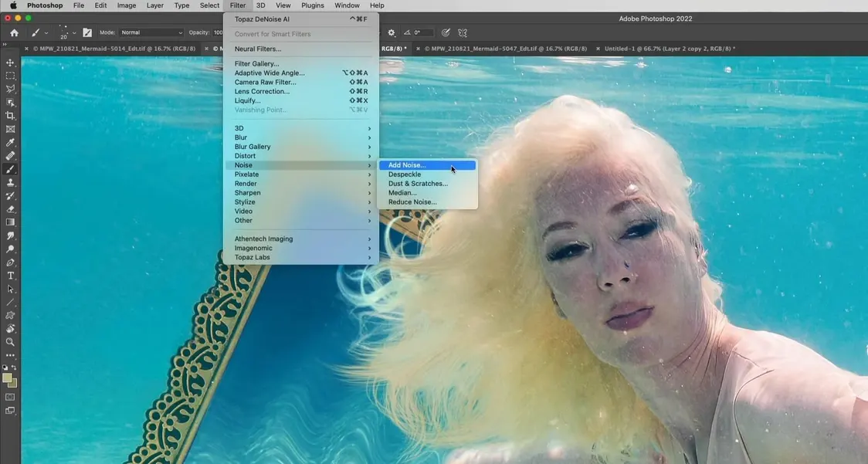The height and width of the screenshot is (464, 868).
Task: Select the Path Selection tool
Action: (x=10, y=289)
